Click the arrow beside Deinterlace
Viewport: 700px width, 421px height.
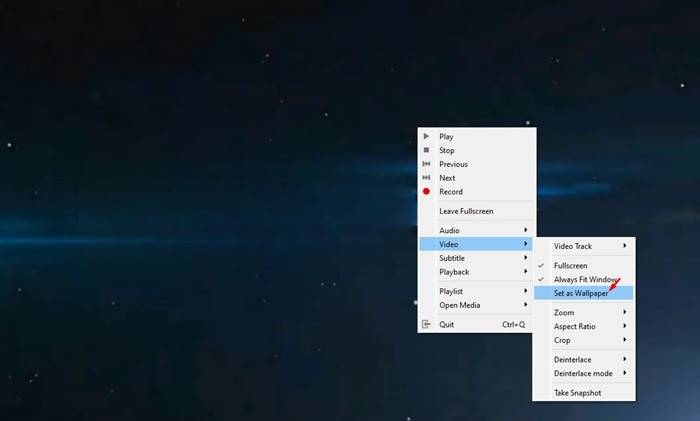(625, 359)
